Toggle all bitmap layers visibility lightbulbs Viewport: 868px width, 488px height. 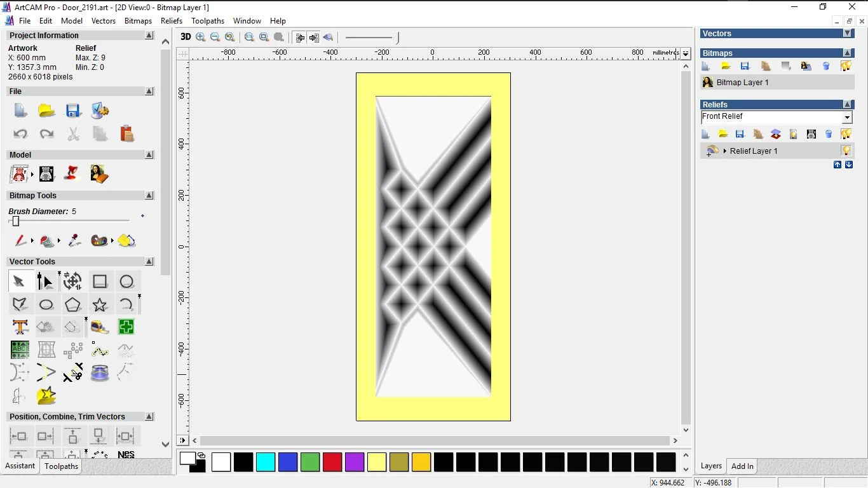tap(846, 66)
